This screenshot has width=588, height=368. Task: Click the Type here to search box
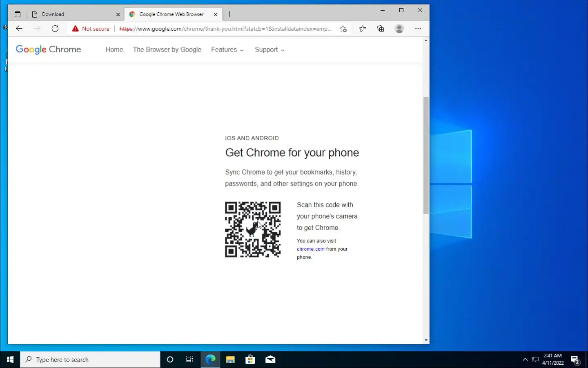click(x=90, y=359)
